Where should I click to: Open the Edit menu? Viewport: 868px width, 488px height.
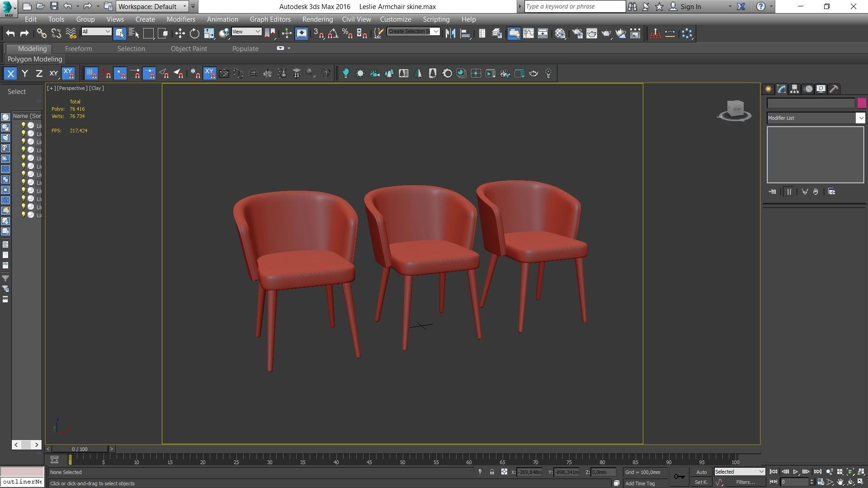click(31, 19)
